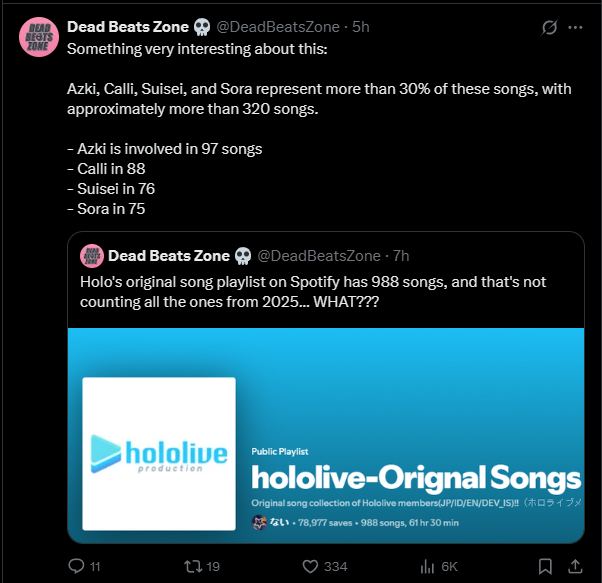This screenshot has width=602, height=583.
Task: Click the hololive production playlist cover
Action: click(159, 453)
